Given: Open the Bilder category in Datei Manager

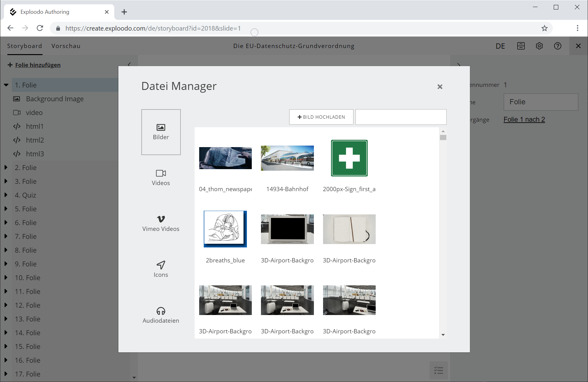Looking at the screenshot, I should click(161, 132).
